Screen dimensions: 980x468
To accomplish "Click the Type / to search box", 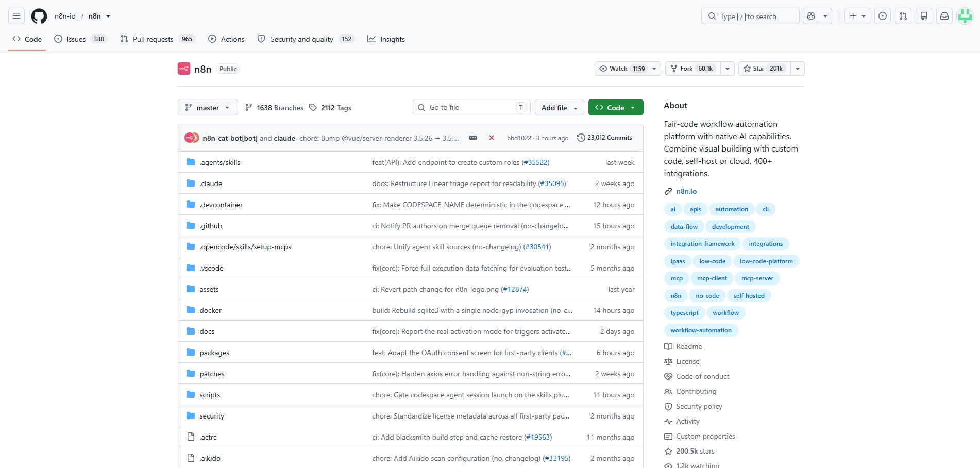I will pyautogui.click(x=750, y=16).
